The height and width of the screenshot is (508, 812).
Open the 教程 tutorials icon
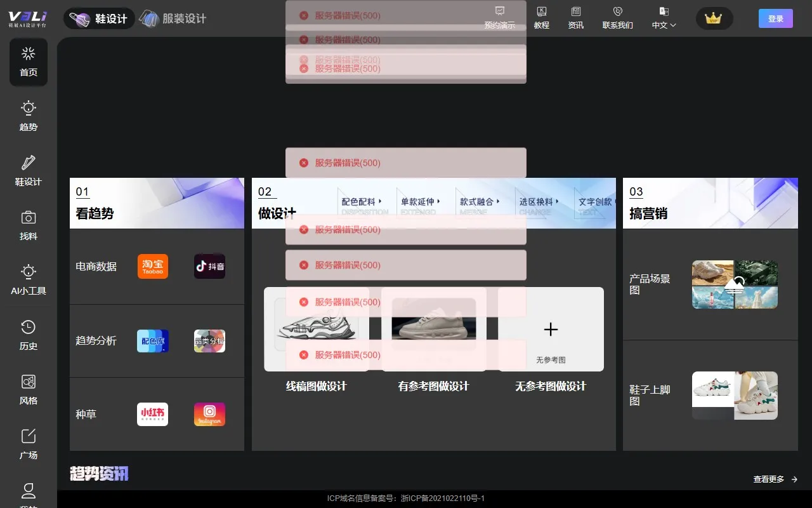(542, 17)
